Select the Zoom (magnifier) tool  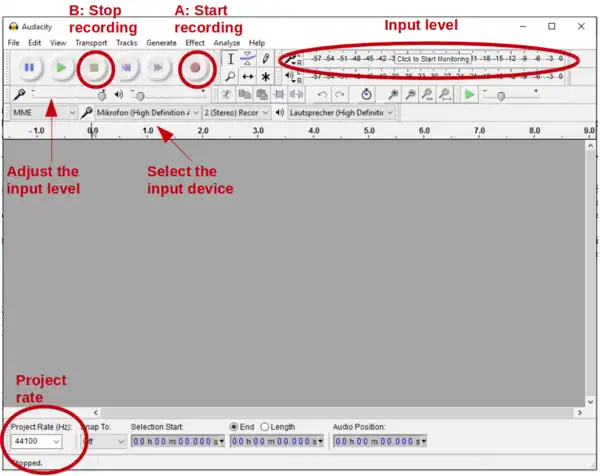230,76
